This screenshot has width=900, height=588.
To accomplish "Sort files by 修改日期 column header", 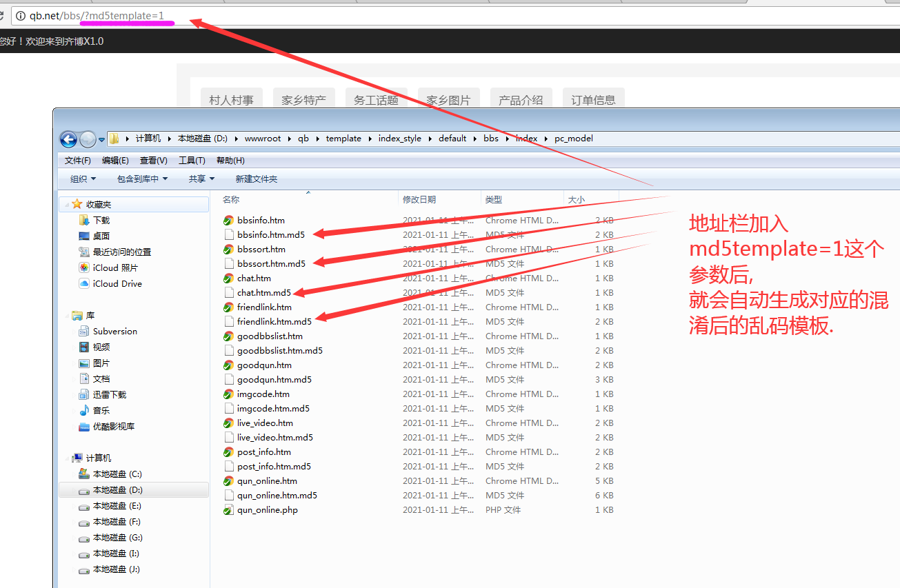I will click(419, 199).
